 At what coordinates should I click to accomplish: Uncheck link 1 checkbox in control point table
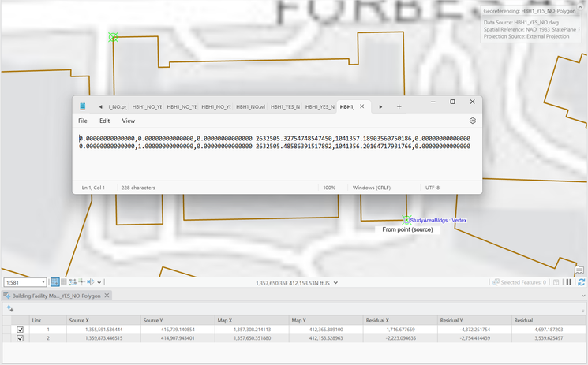coord(21,330)
